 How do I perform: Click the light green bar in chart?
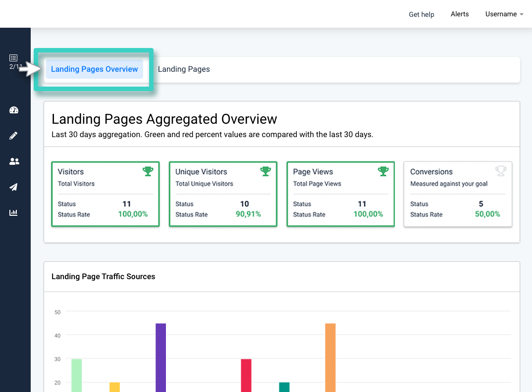[77, 375]
